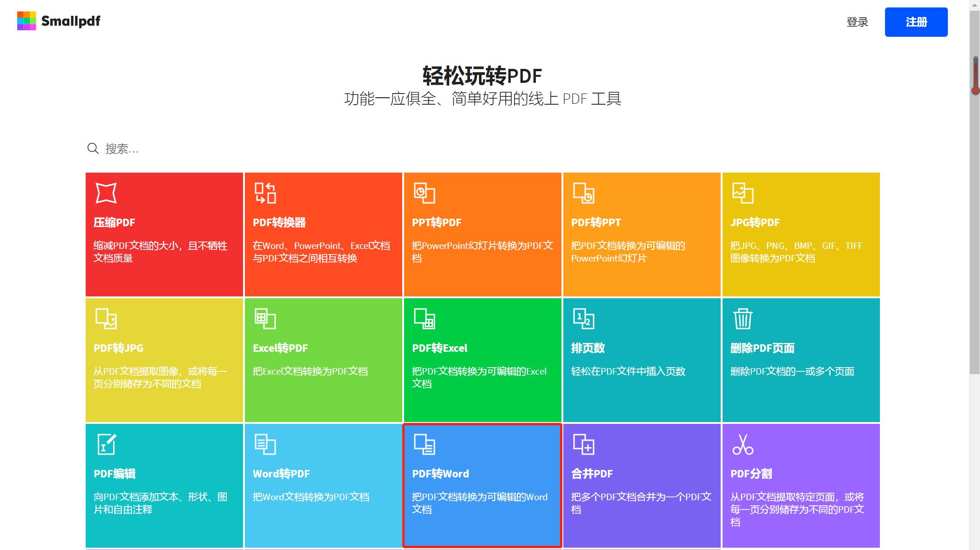Open the highlighted PDF转Word tool
The image size is (980, 550).
pos(424,444)
